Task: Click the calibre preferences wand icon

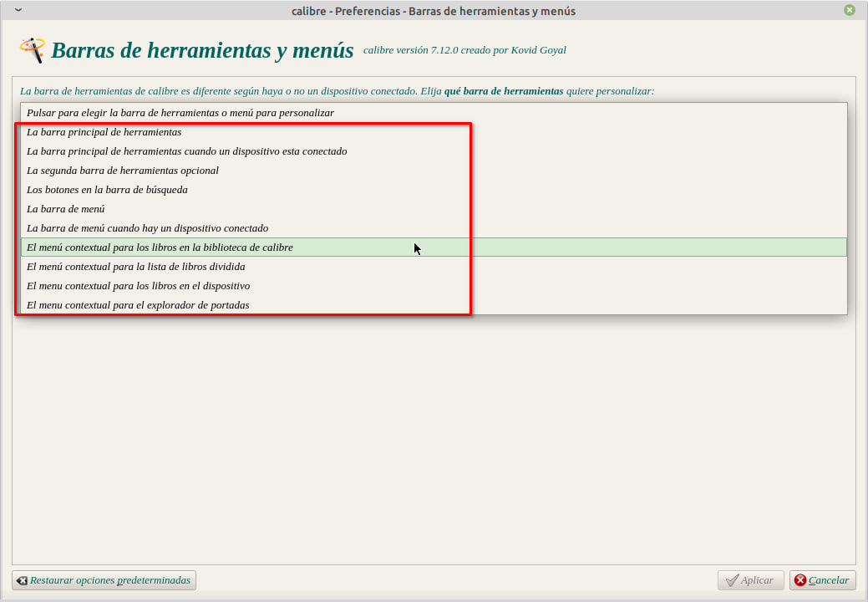Action: 32,50
